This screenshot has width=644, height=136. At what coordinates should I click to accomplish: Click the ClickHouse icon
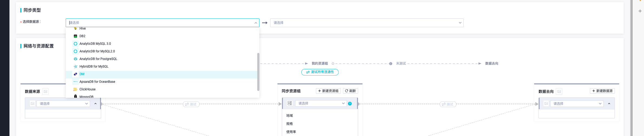[75, 89]
